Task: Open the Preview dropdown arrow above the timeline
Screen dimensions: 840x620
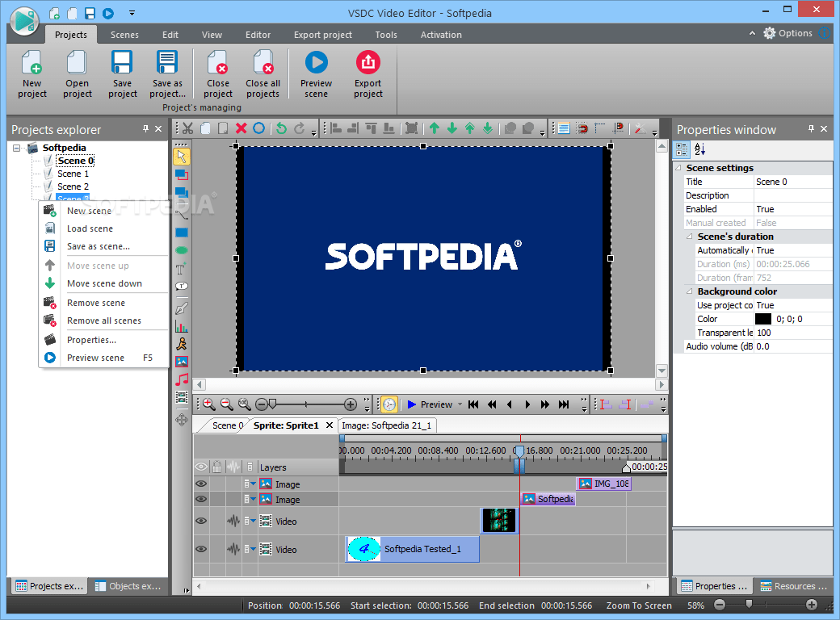Action: pos(458,404)
